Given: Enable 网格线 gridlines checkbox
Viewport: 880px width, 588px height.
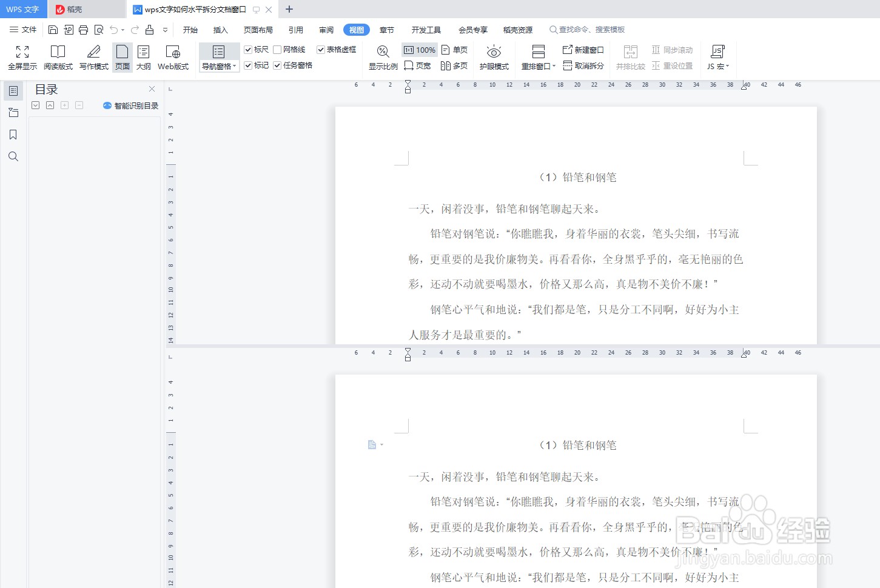Looking at the screenshot, I should [x=277, y=49].
